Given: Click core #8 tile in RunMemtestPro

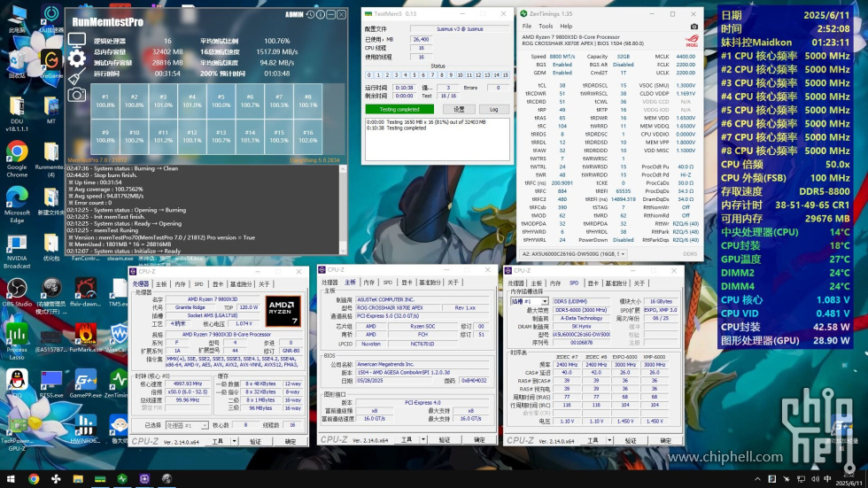Looking at the screenshot, I should [x=308, y=101].
